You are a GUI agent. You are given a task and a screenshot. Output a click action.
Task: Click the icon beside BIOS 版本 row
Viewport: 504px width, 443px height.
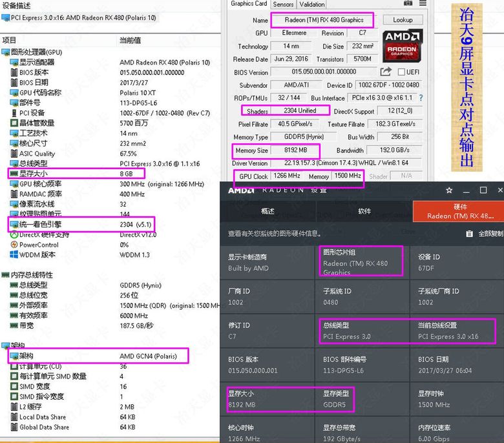pyautogui.click(x=14, y=72)
